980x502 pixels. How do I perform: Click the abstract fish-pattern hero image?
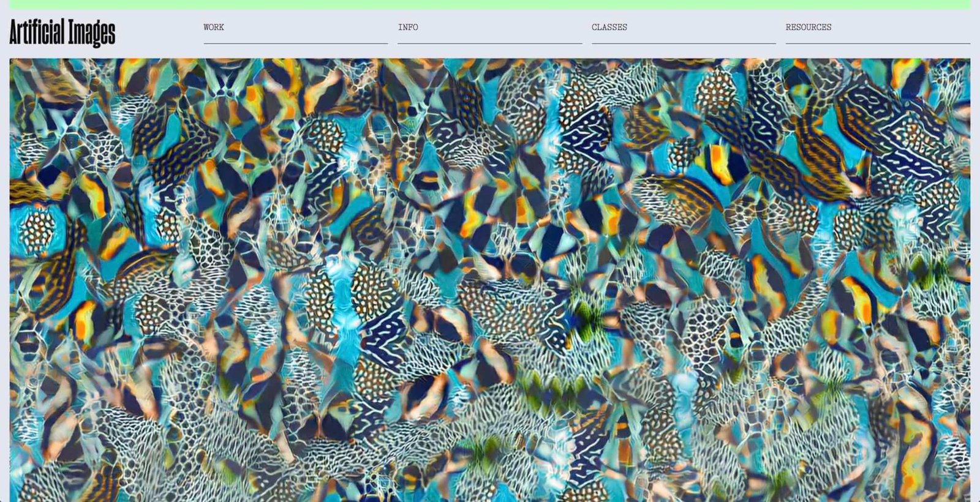(x=490, y=280)
